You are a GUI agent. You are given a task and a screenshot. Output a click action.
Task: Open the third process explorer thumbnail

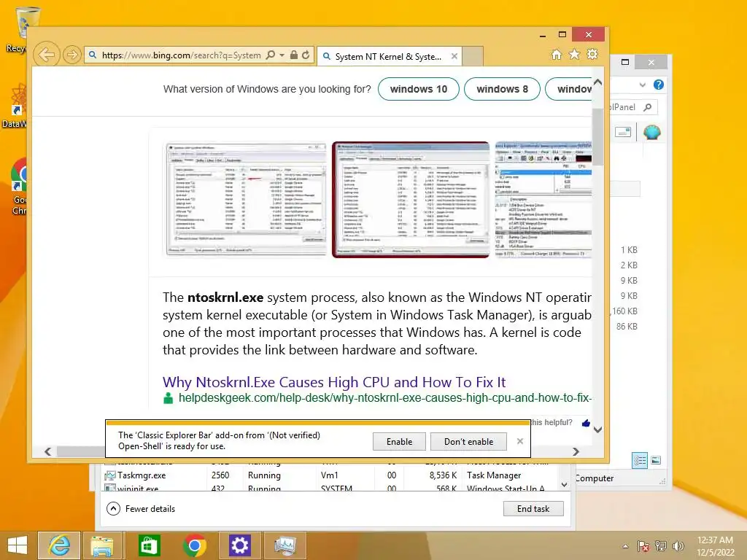pos(543,200)
